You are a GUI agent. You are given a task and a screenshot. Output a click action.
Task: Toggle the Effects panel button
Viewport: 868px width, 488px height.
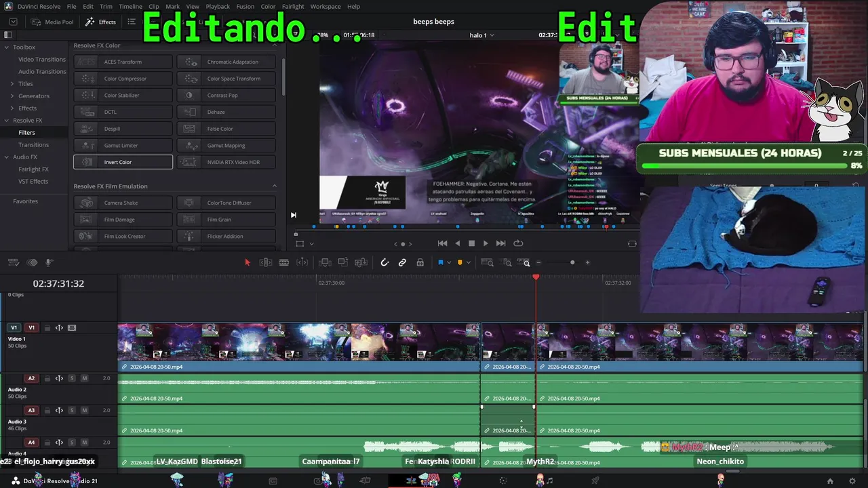point(100,22)
